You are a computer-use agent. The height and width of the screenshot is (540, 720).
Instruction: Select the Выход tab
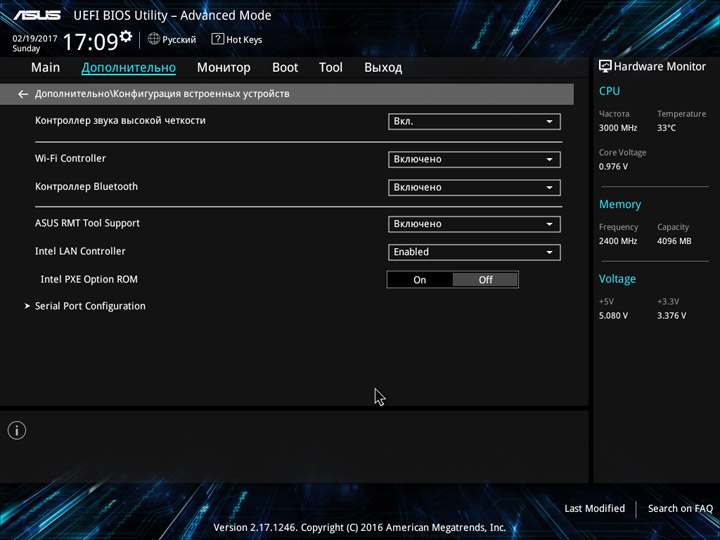point(383,68)
